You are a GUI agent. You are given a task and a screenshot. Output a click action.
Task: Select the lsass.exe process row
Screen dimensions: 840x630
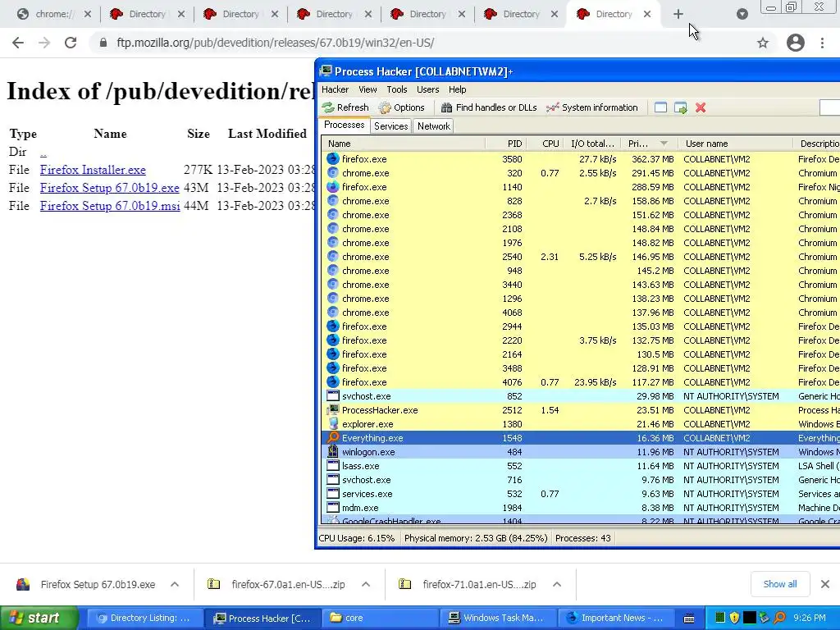coord(580,466)
